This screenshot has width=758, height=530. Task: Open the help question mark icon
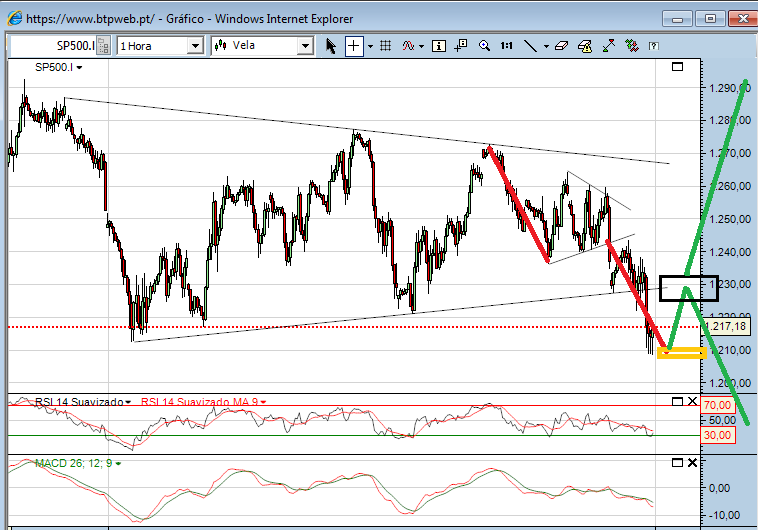[x=654, y=46]
